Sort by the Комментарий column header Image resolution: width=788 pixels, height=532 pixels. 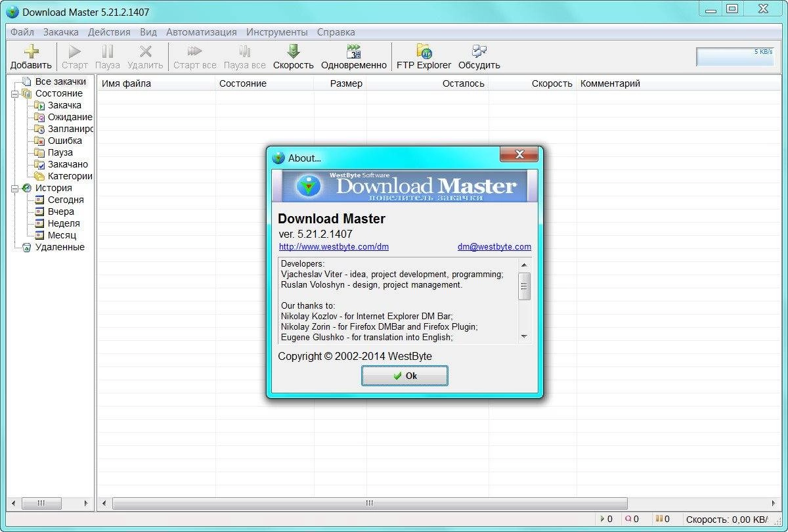(x=679, y=83)
